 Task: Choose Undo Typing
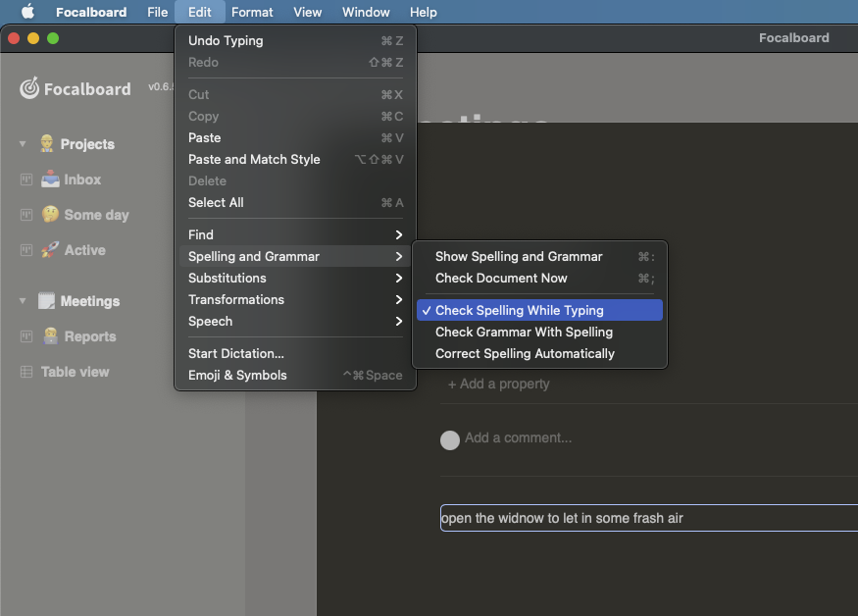click(x=295, y=40)
